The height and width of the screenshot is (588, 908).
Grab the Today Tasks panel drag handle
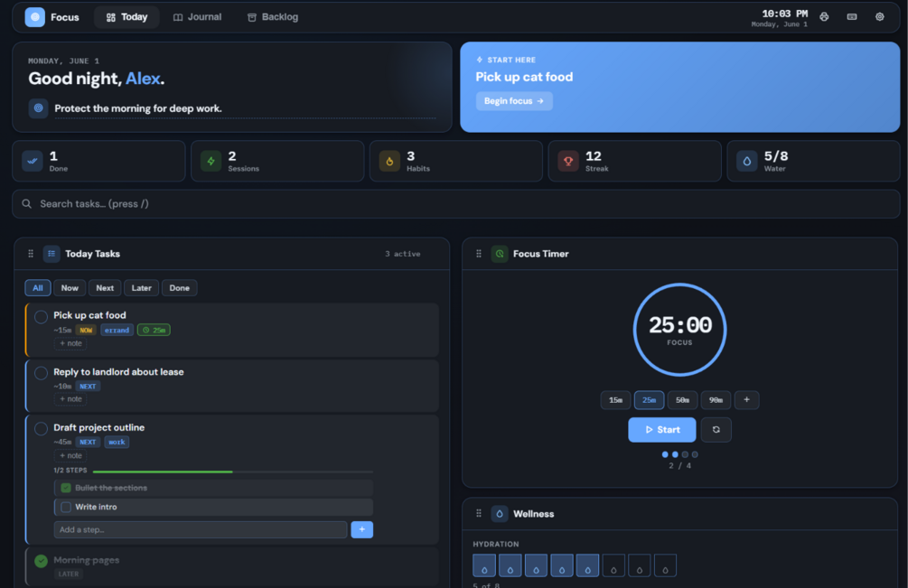31,254
